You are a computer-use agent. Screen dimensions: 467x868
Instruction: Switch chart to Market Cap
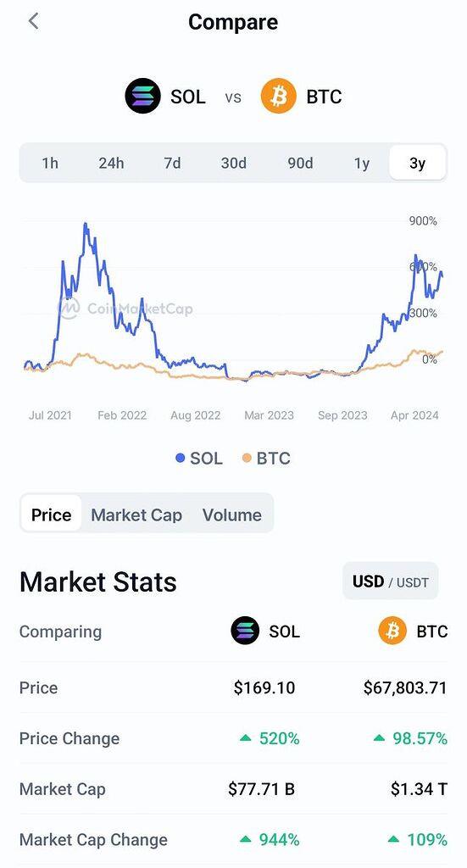click(x=136, y=515)
